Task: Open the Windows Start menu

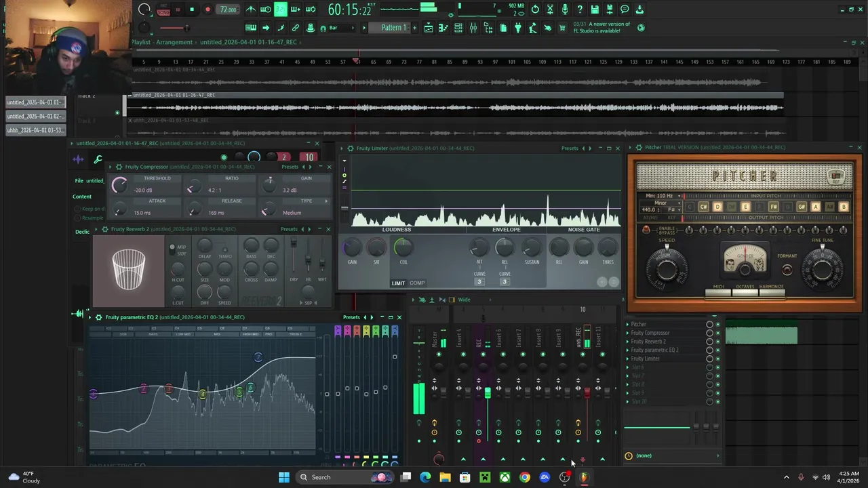Action: pyautogui.click(x=284, y=477)
